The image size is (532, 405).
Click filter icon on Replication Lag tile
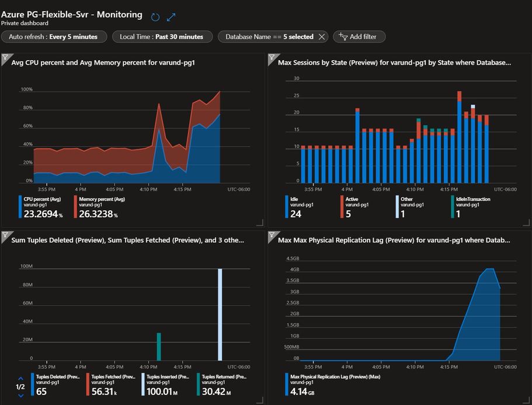point(272,235)
